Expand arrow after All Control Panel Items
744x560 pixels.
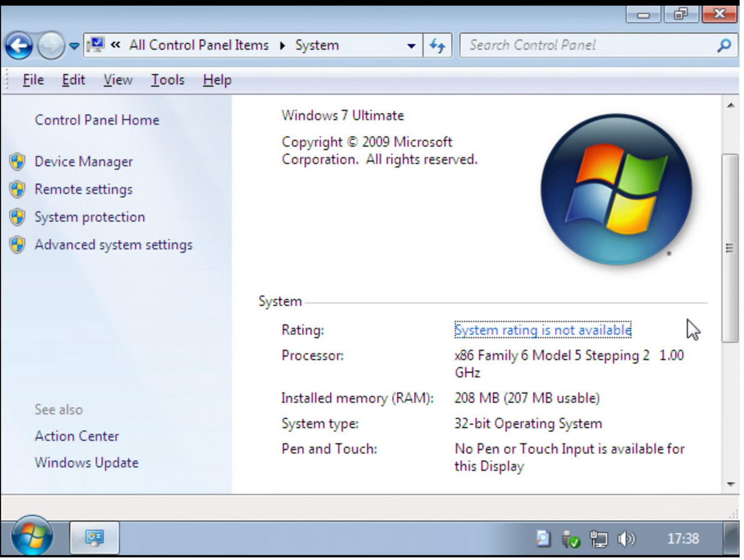click(x=283, y=46)
